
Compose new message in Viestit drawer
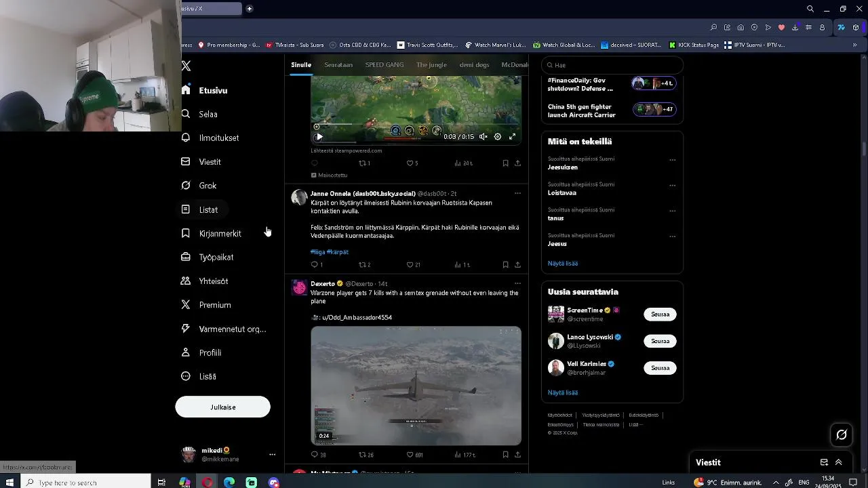pos(824,462)
